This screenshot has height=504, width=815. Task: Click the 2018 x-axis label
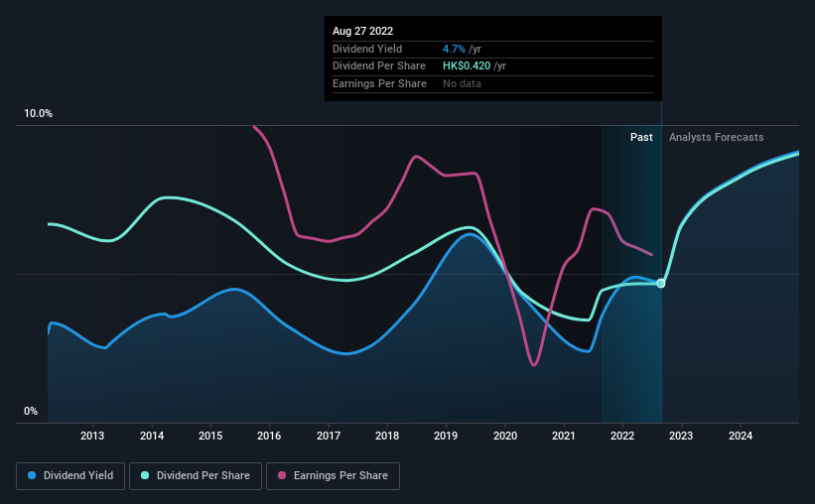point(387,436)
